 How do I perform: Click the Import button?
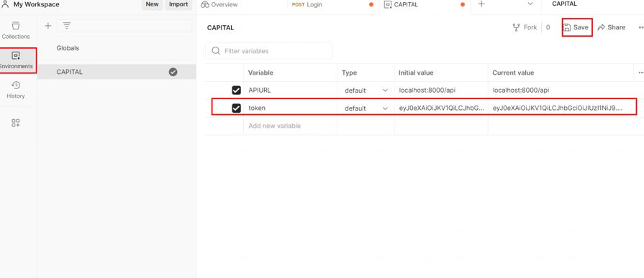click(178, 4)
